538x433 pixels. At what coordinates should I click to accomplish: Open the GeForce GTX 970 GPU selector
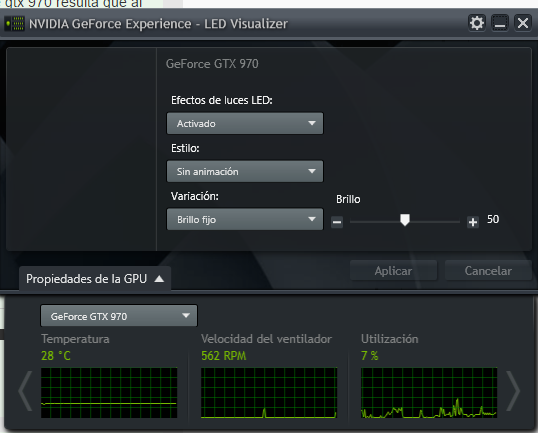[x=119, y=316]
